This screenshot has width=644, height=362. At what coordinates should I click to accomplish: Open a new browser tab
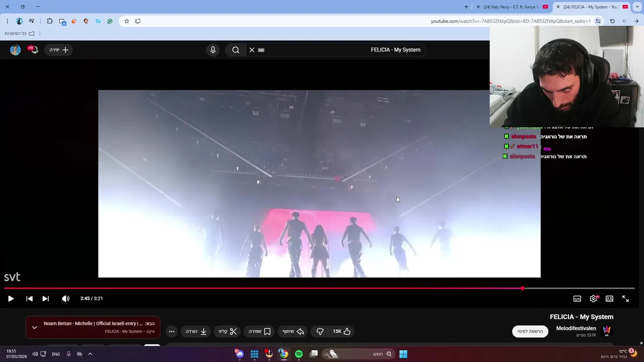click(x=466, y=7)
